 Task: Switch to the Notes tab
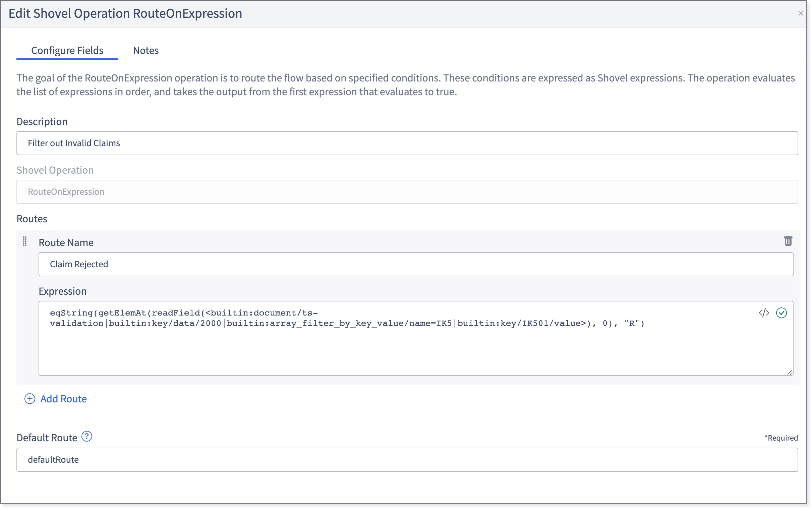tap(146, 50)
